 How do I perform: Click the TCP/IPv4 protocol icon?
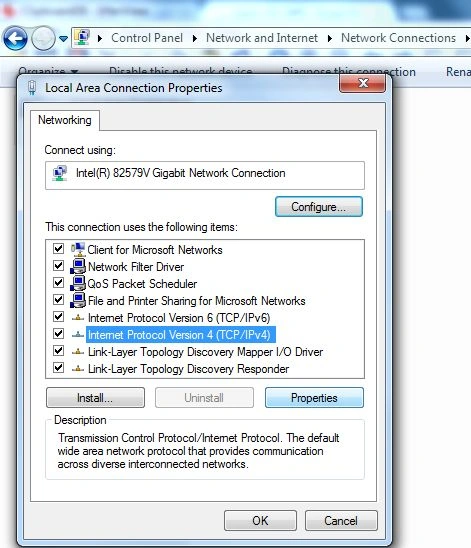pyautogui.click(x=78, y=335)
